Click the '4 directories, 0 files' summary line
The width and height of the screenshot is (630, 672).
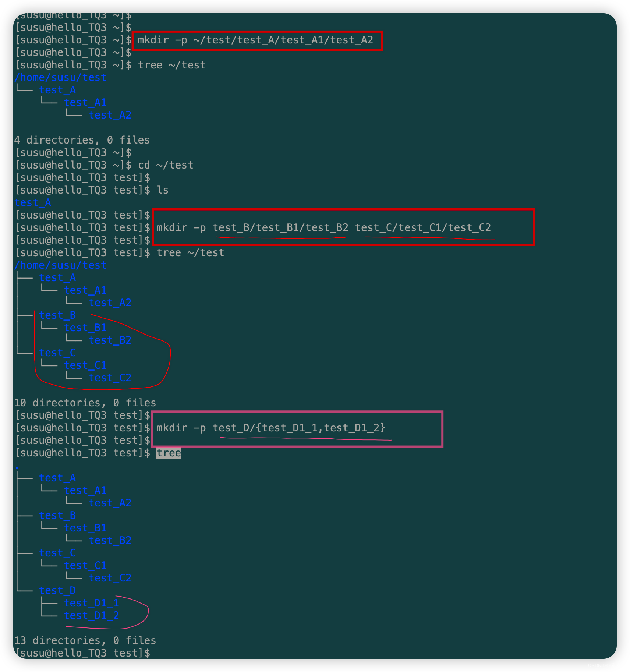[x=82, y=140]
